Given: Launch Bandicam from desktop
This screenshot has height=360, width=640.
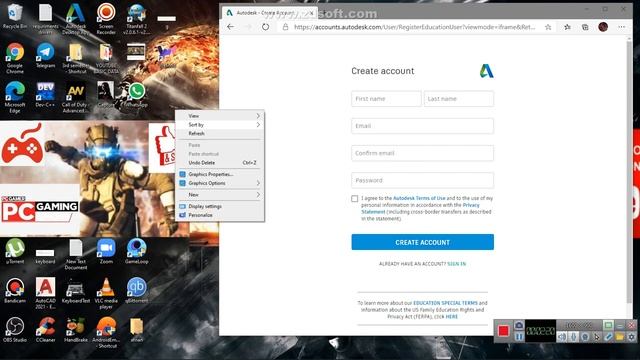Looking at the screenshot, I should point(15,290).
